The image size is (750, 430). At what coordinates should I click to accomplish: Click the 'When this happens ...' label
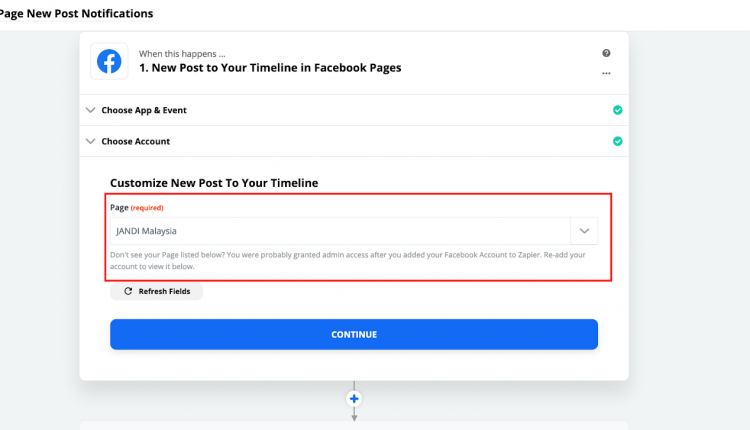pos(182,54)
